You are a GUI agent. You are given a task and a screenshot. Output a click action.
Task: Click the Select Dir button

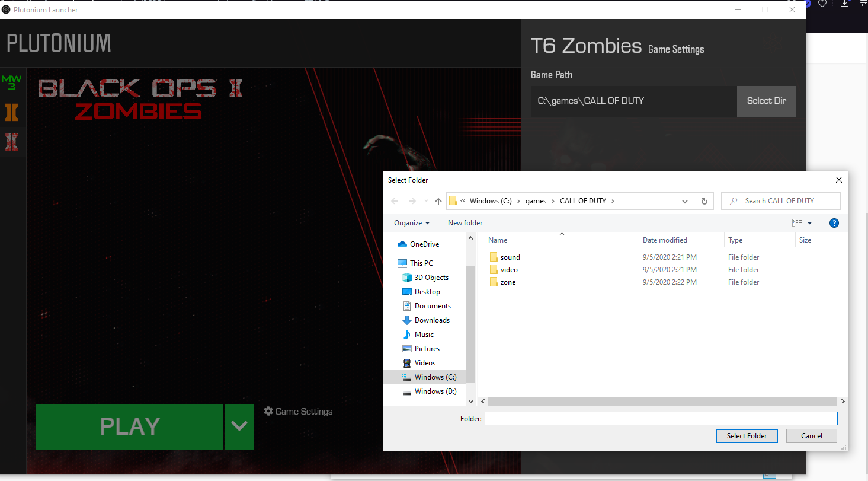point(766,101)
